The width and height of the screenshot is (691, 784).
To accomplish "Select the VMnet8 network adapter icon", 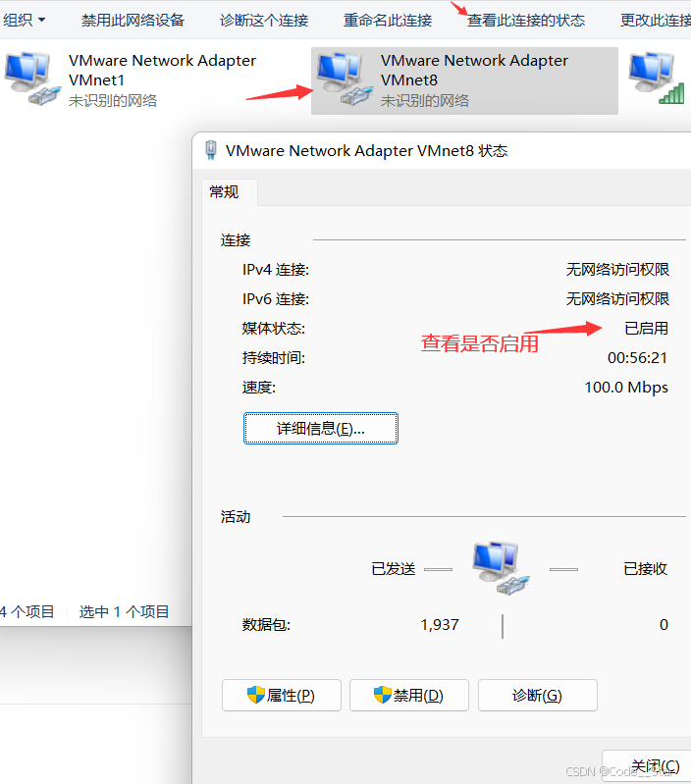I will pos(345,79).
